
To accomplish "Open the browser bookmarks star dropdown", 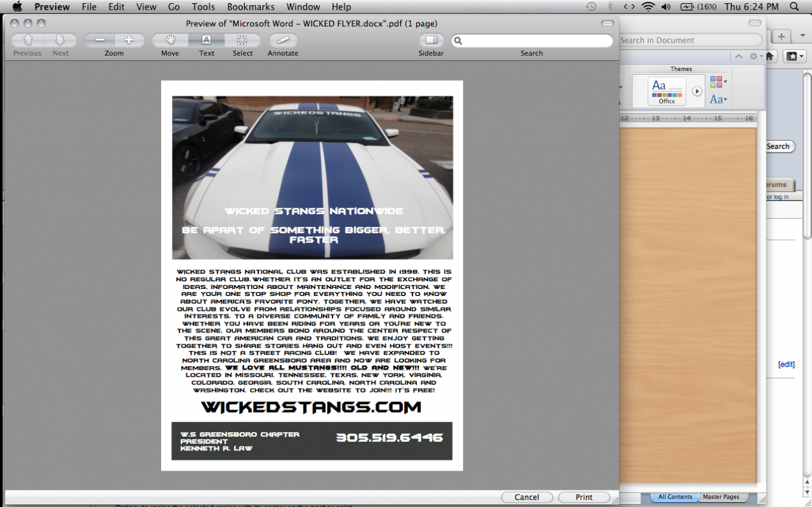I will coord(795,56).
